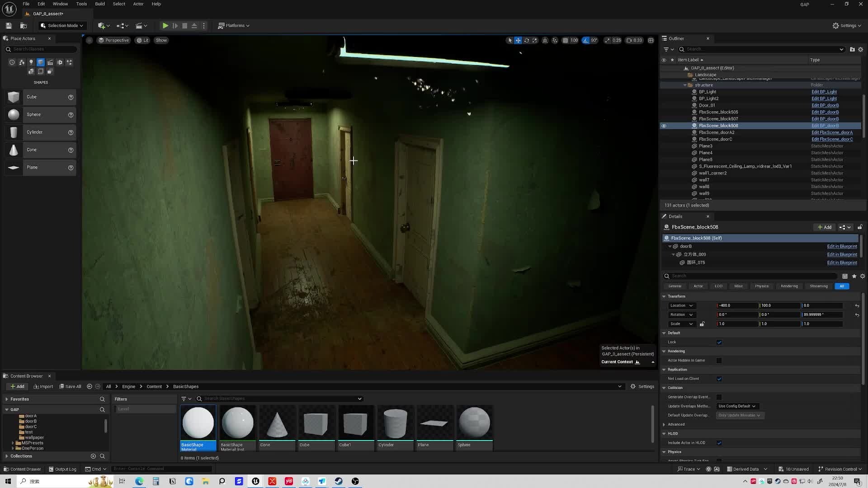
Task: Click the Import button in Content Browser
Action: coord(43,386)
